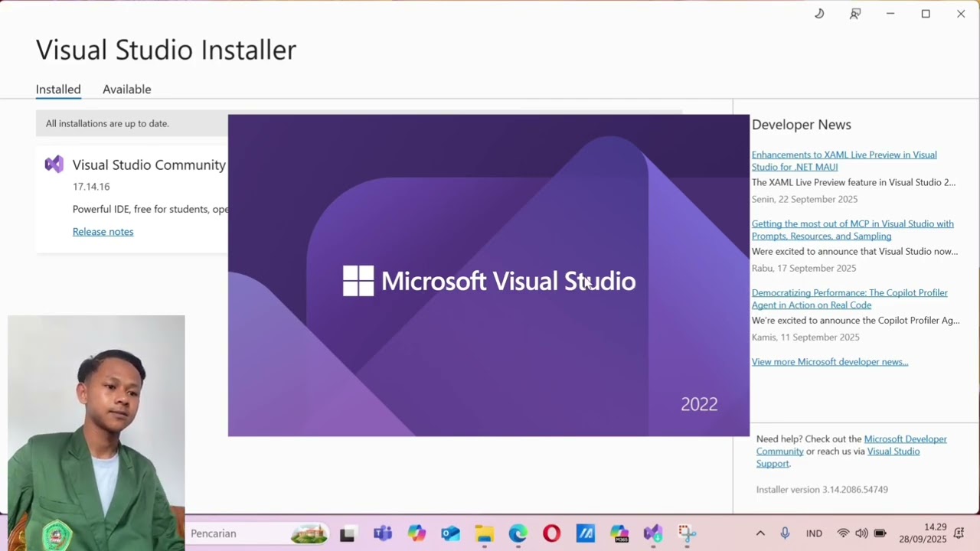Open the blue slanted-stripes app in the taskbar

[586, 533]
